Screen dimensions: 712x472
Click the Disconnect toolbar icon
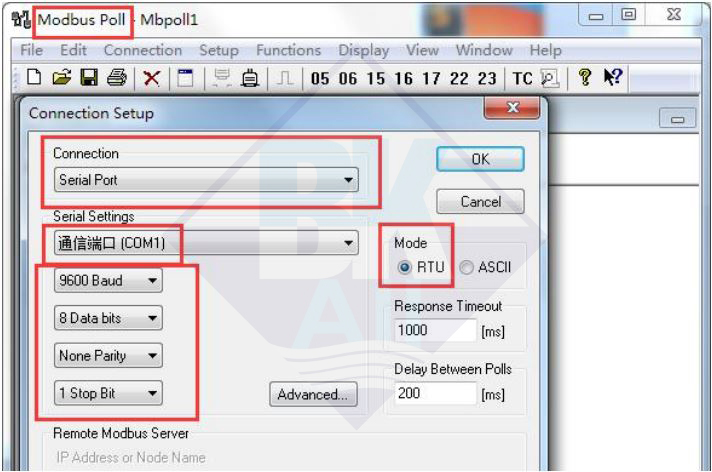pyautogui.click(x=250, y=78)
